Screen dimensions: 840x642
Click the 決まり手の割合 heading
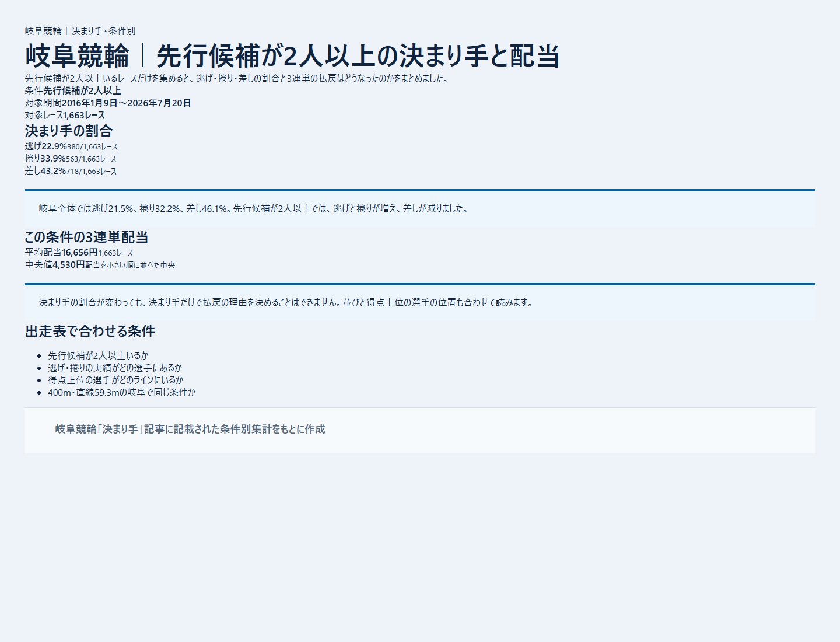coord(68,131)
